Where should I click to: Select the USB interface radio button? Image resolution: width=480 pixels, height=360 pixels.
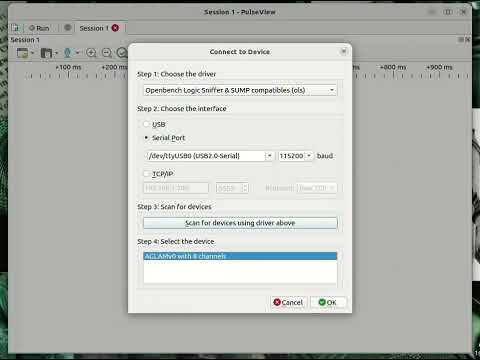point(146,124)
